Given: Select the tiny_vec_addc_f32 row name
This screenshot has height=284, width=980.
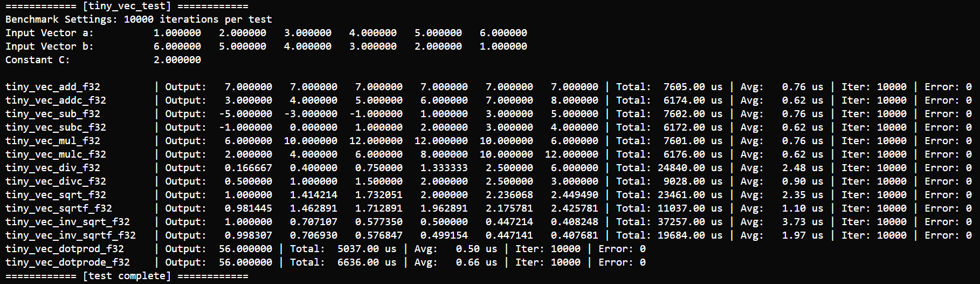Looking at the screenshot, I should pyautogui.click(x=56, y=100).
